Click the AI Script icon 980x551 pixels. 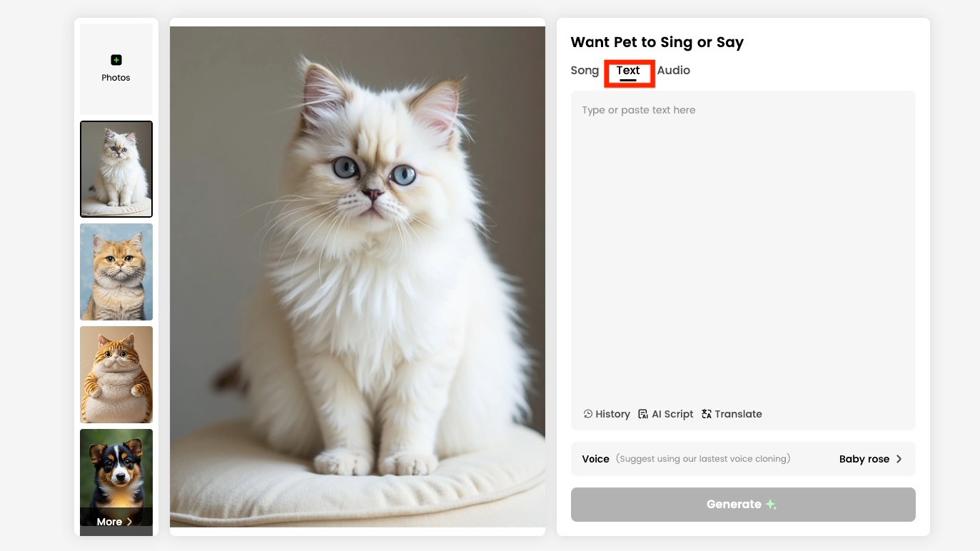[643, 414]
